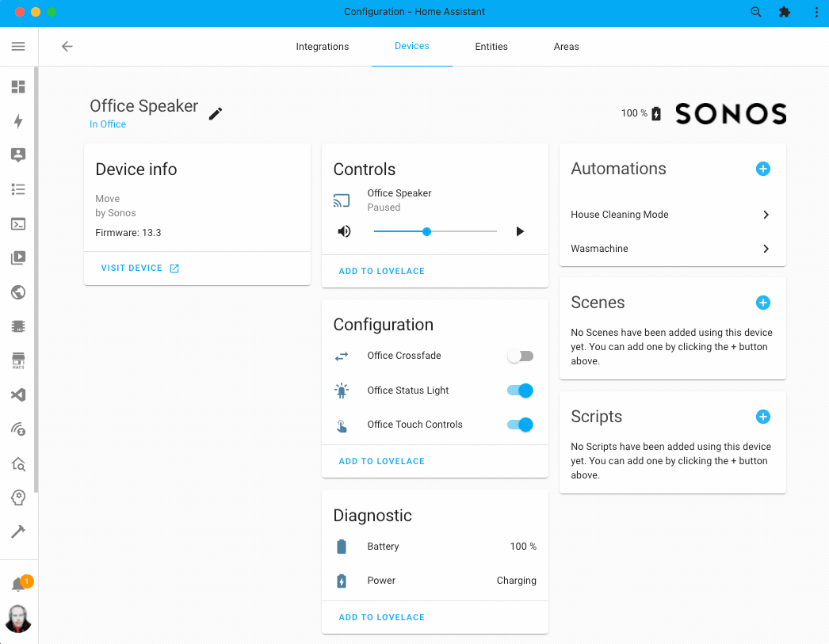
Task: Enable the Office Crossfade toggle
Action: (520, 356)
